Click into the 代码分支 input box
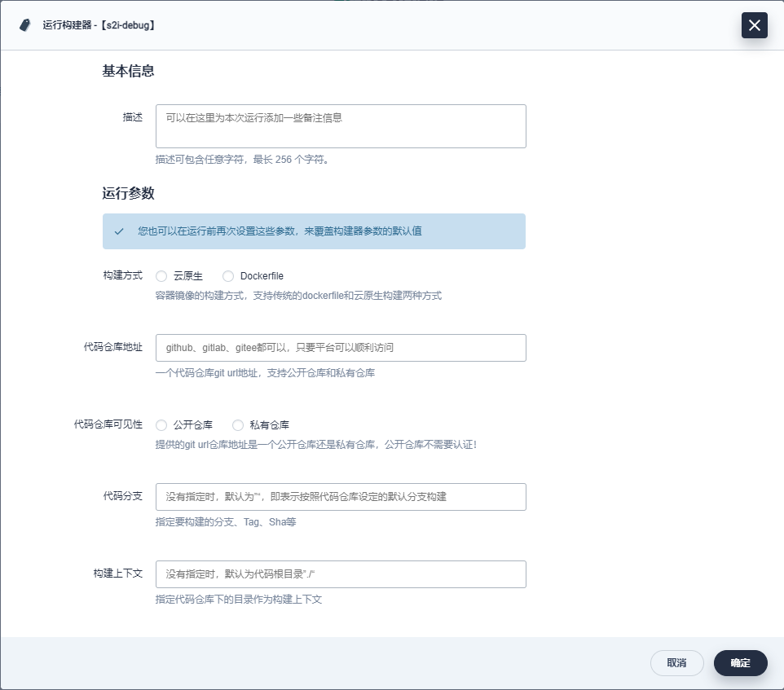The image size is (784, 690). tap(341, 497)
